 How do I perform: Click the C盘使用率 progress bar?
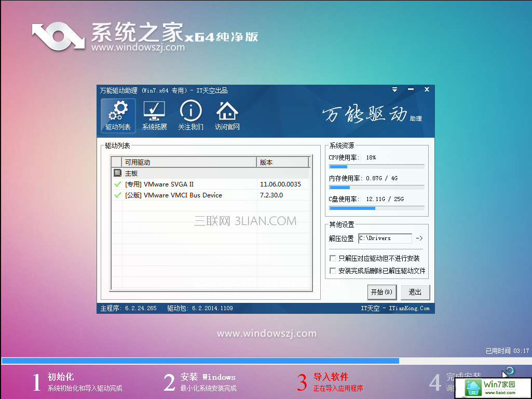click(377, 208)
